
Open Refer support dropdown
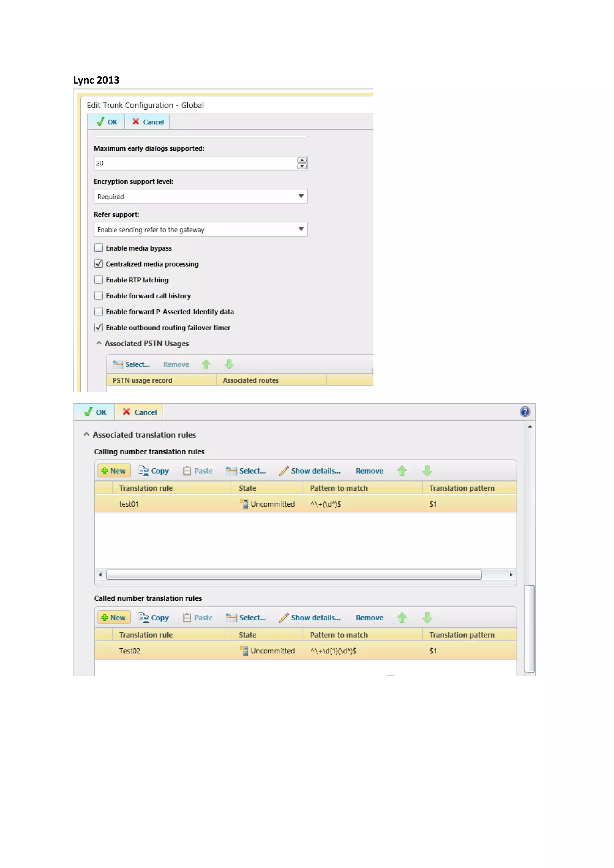(301, 229)
